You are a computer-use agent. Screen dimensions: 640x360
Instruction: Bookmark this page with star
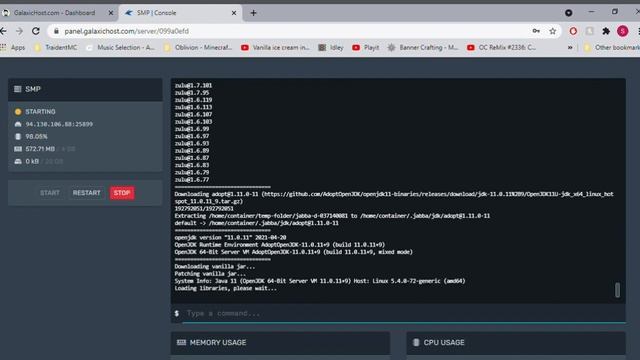point(553,31)
